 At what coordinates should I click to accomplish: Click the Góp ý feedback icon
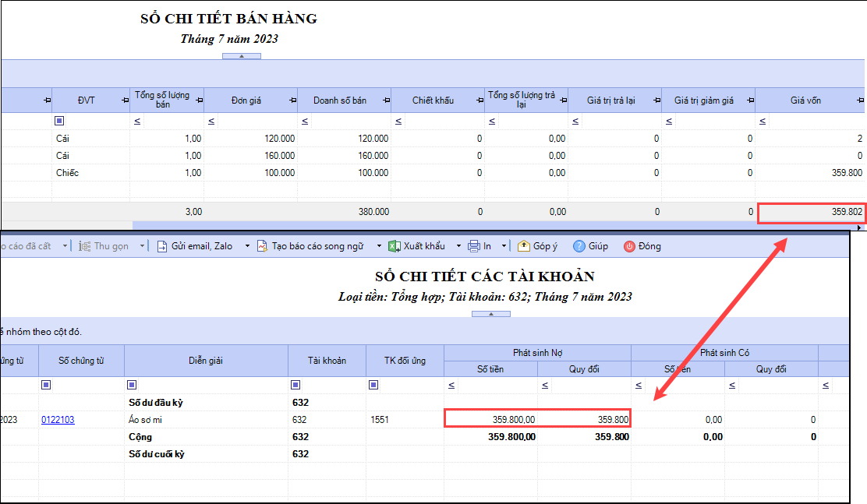[524, 246]
